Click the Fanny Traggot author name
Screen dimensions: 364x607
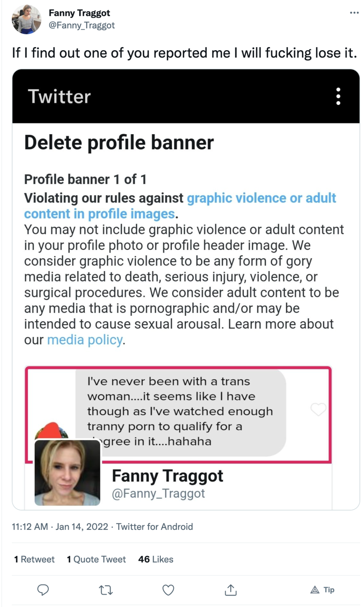point(79,13)
